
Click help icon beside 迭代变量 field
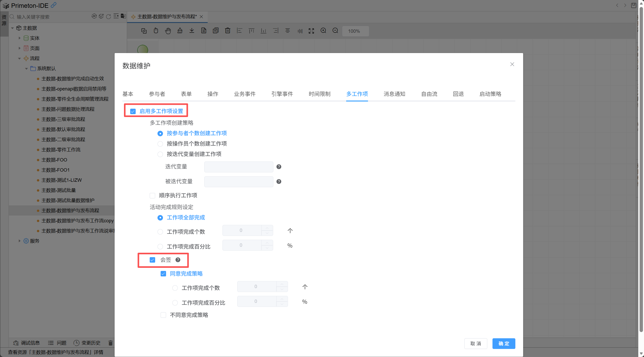pyautogui.click(x=279, y=167)
